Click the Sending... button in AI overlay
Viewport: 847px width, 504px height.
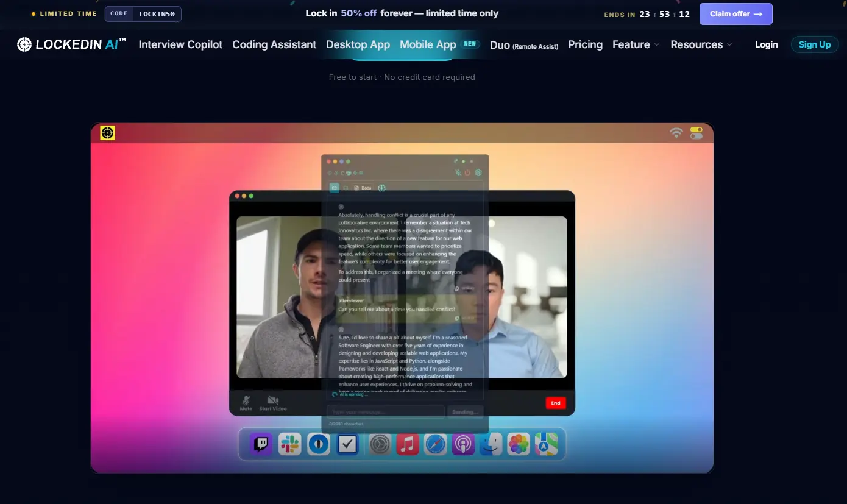coord(465,412)
